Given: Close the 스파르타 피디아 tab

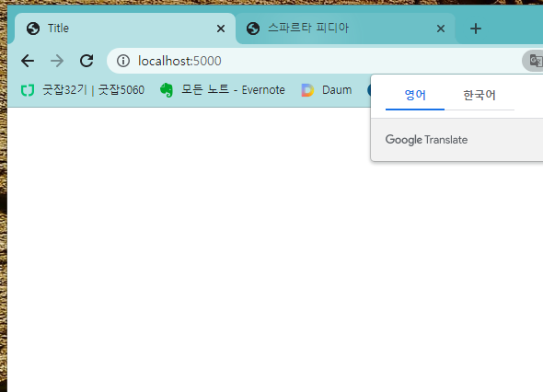Looking at the screenshot, I should (441, 29).
